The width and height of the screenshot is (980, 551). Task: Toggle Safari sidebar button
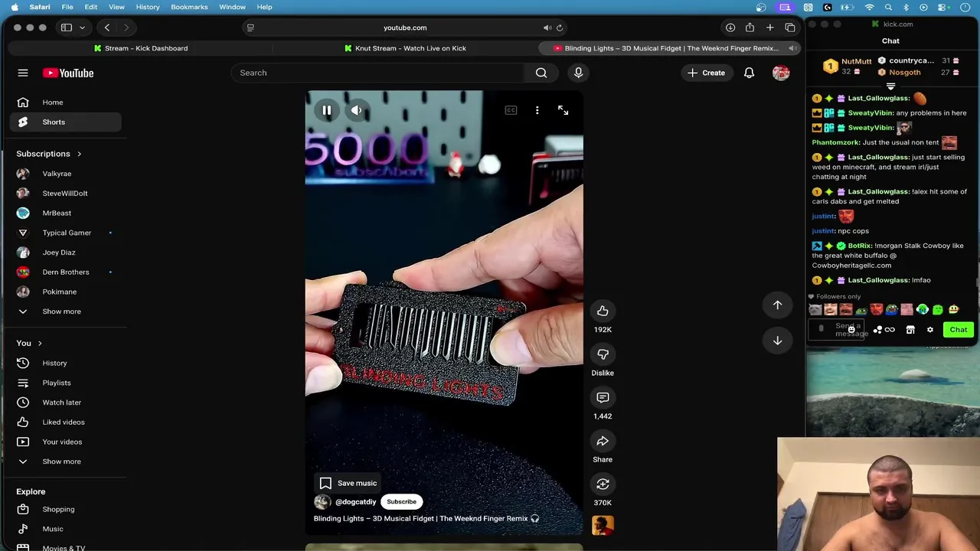click(67, 28)
